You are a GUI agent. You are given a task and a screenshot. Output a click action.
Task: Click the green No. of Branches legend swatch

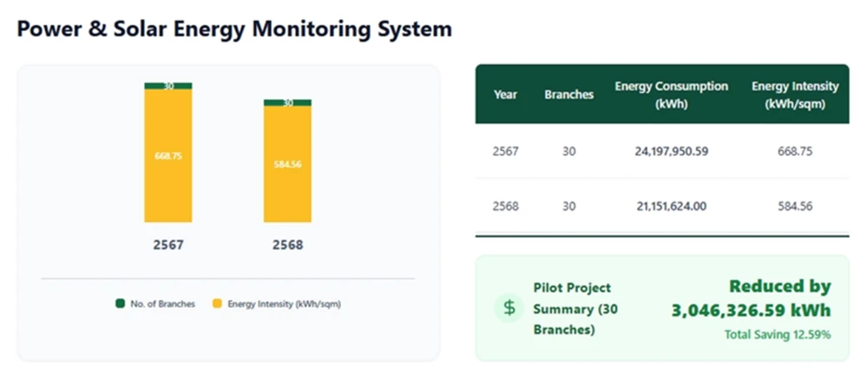point(121,304)
